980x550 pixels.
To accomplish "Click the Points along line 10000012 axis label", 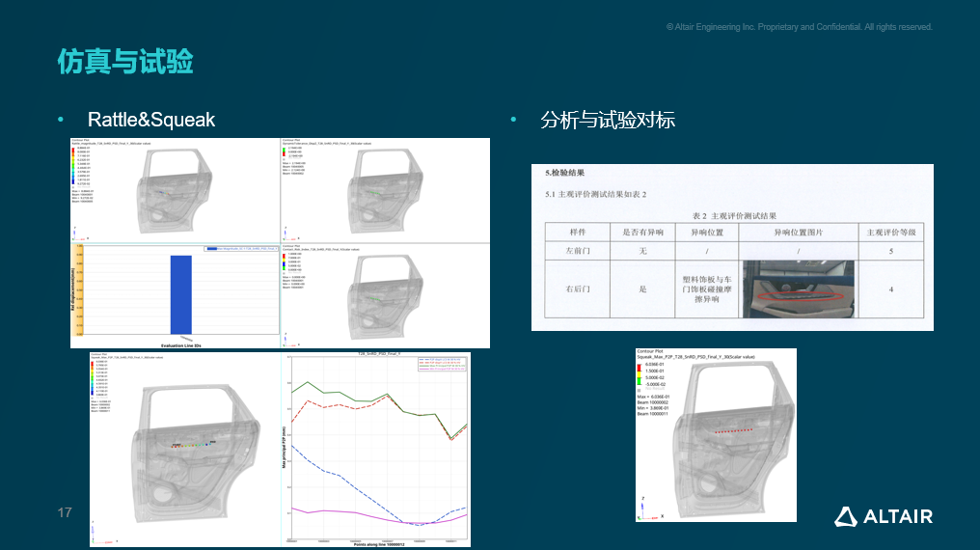I will coord(379,544).
